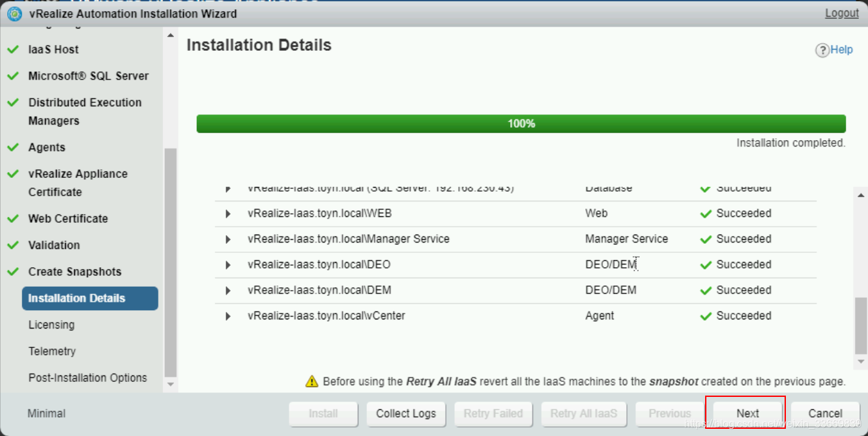Click the Retry Failed button
The width and height of the screenshot is (868, 436).
pyautogui.click(x=493, y=414)
